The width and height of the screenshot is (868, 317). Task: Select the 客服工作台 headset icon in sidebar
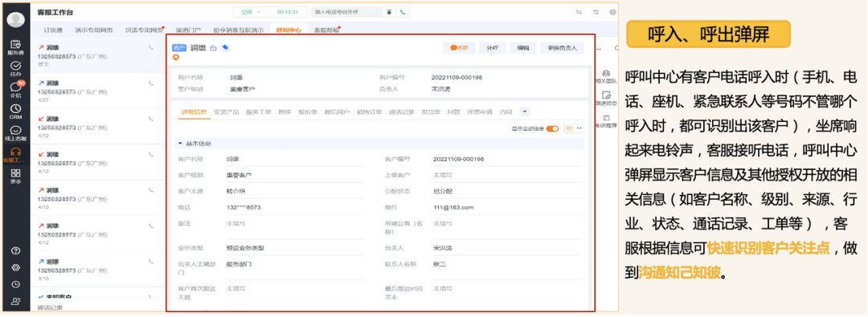click(x=16, y=154)
